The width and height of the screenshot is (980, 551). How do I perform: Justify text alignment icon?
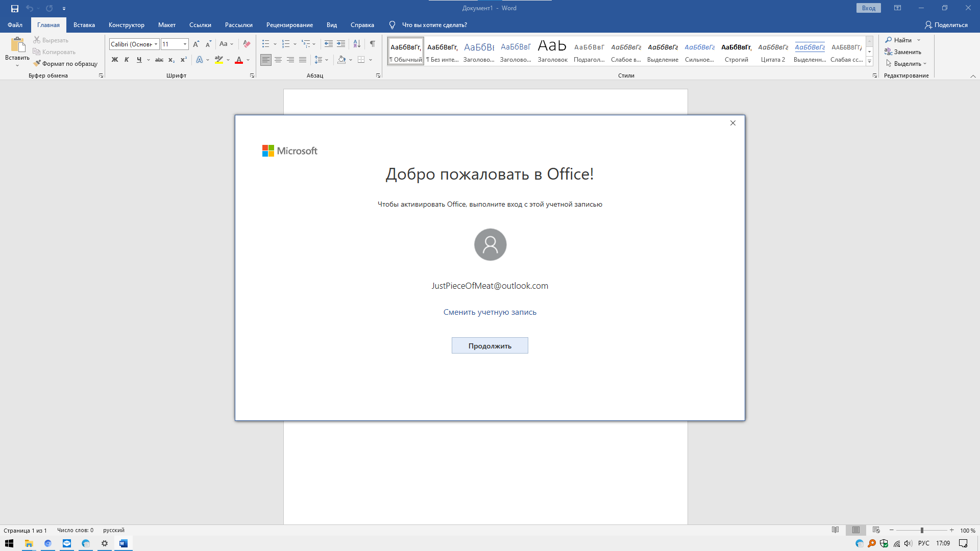(303, 60)
